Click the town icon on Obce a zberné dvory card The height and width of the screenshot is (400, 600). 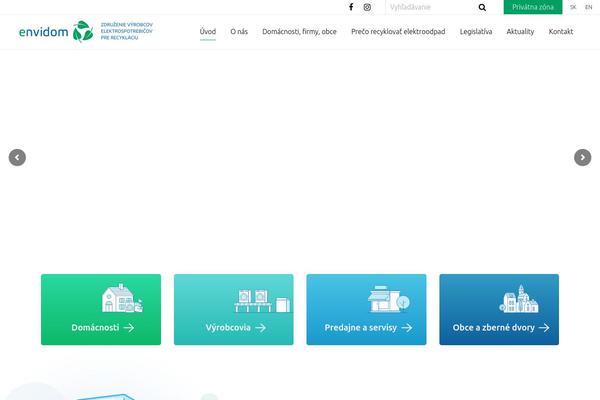519,299
